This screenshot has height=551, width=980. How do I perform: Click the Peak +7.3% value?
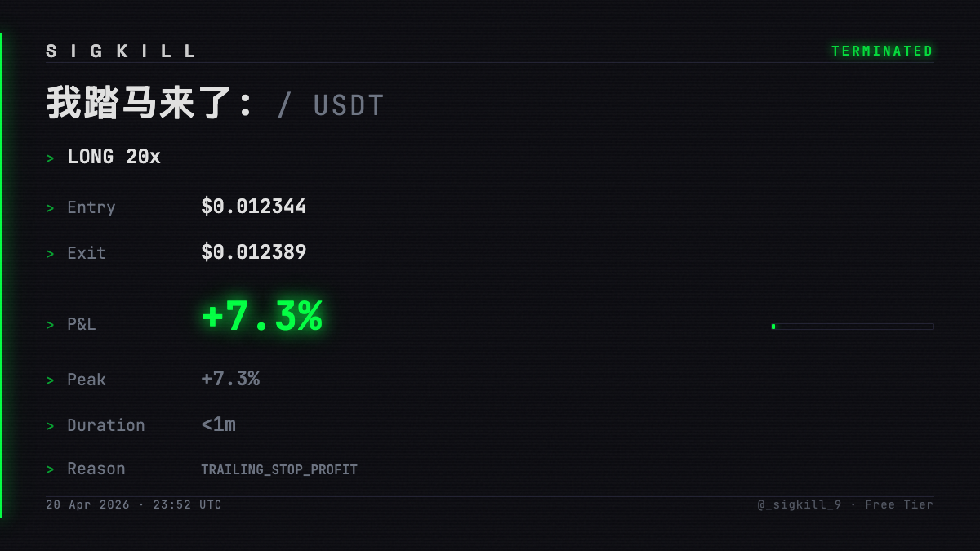pos(230,379)
